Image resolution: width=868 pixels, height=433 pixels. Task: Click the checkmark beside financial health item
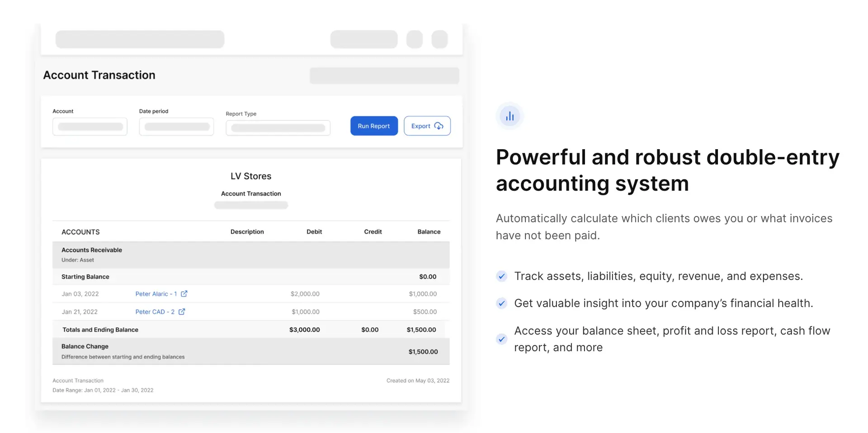pos(502,303)
